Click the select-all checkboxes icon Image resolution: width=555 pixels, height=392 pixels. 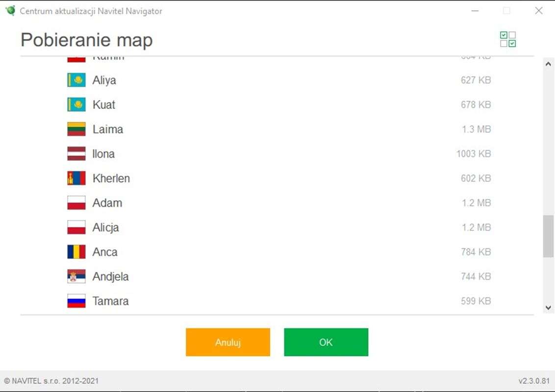508,39
